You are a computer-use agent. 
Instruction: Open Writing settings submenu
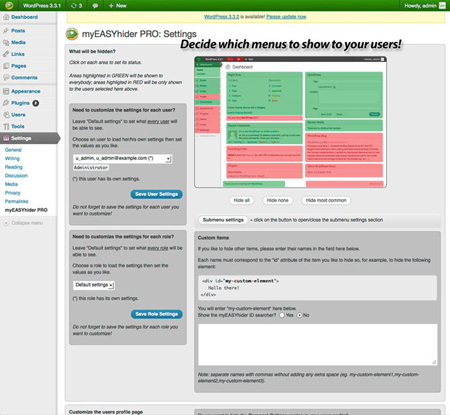coord(12,159)
